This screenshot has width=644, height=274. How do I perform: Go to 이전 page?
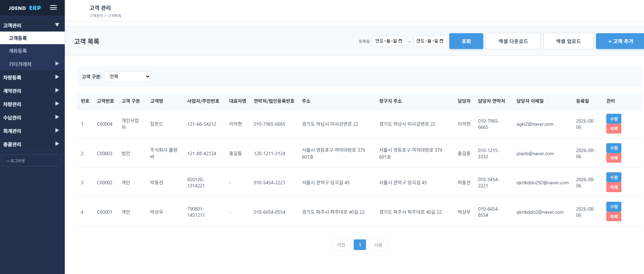pyautogui.click(x=341, y=245)
